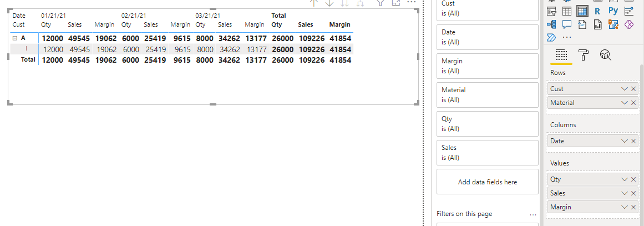Click the 03/21/21 date column header
The width and height of the screenshot is (644, 226).
coord(208,16)
